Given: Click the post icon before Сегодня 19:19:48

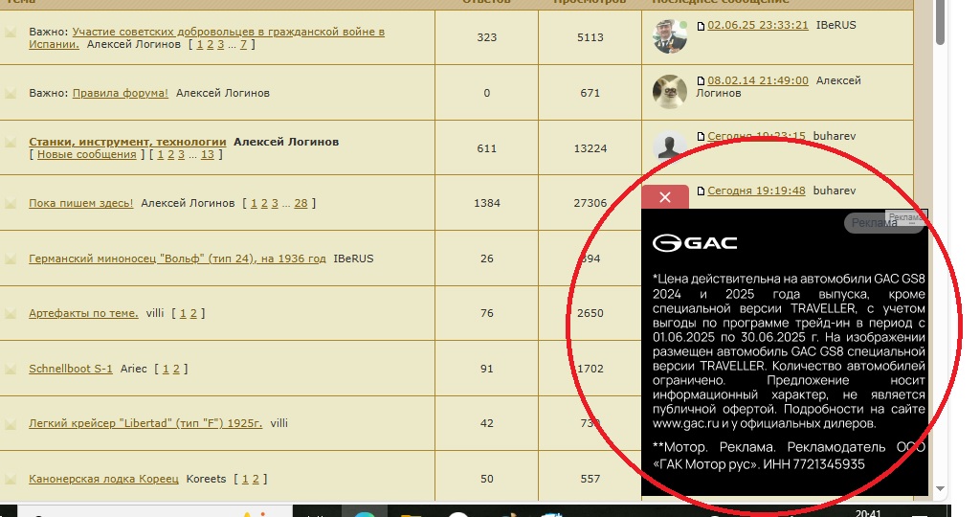Looking at the screenshot, I should 701,191.
